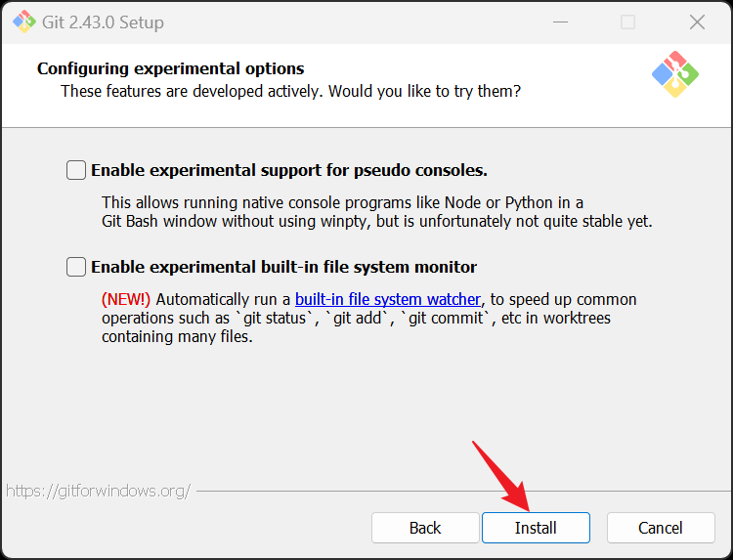733x560 pixels.
Task: Minimize the Git Setup window
Action: pyautogui.click(x=560, y=22)
